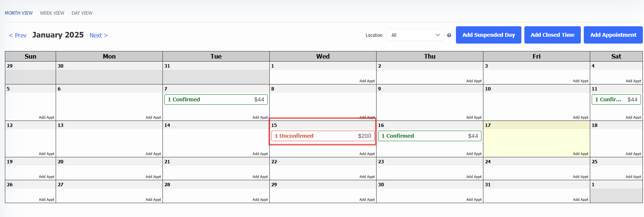Click the Location help question-mark icon

point(449,35)
